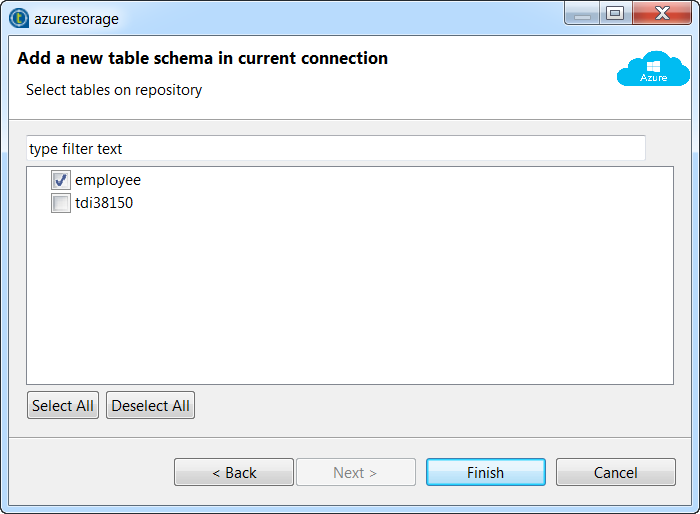Click the 'Select tables on repository' subtitle

click(x=114, y=90)
